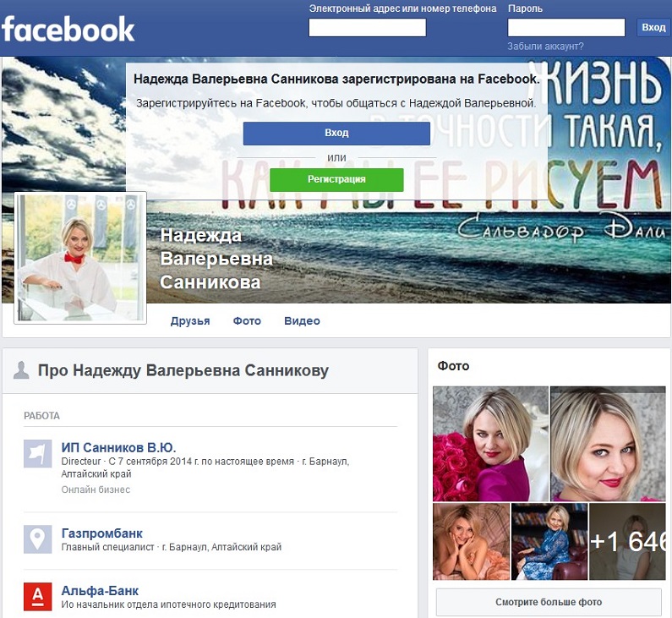This screenshot has width=672, height=618.
Task: Click the blue Вход button in the signup overlay
Action: 336,134
